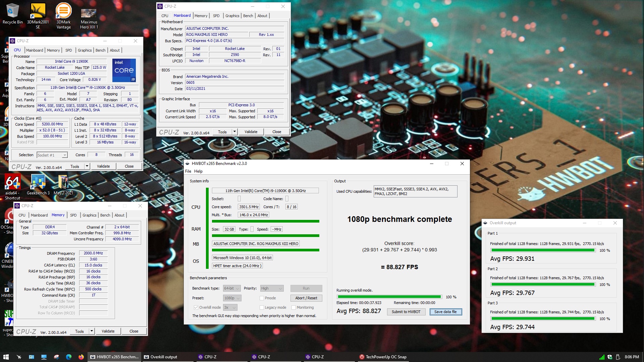This screenshot has height=362, width=644.
Task: Click the HWBOT x265 Benchmark title bar icon
Action: point(187,164)
